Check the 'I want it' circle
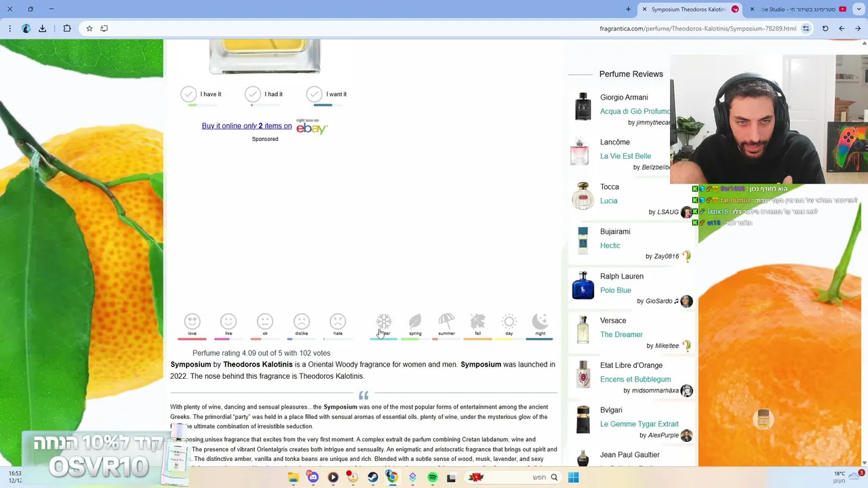The width and height of the screenshot is (868, 488). (x=314, y=94)
